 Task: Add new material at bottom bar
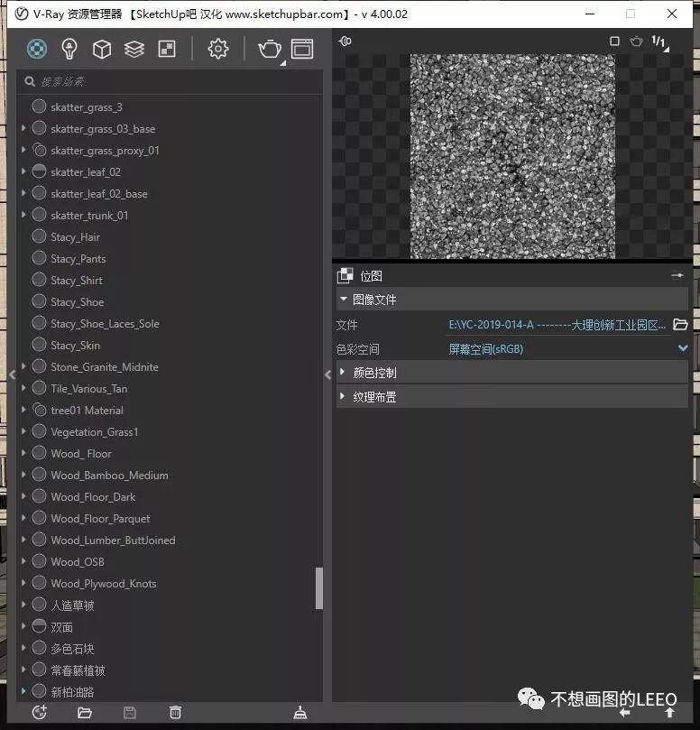pos(40,712)
